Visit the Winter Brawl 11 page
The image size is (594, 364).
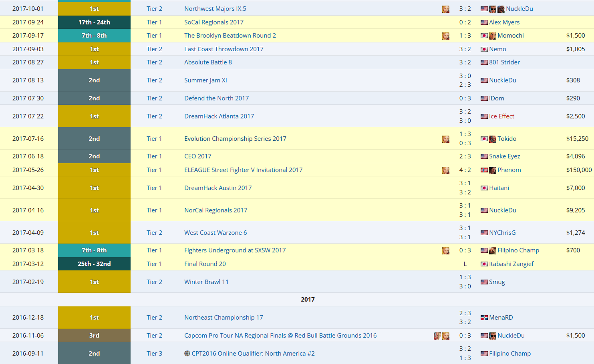206,282
